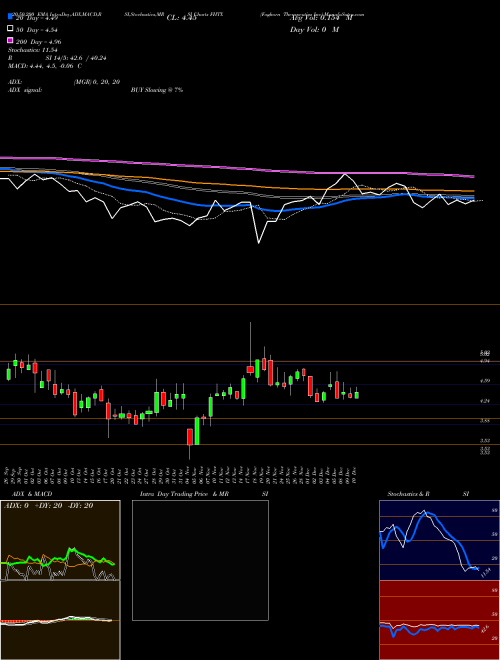Image resolution: width=500 pixels, height=660 pixels.
Task: Click the 4.94 price axis label
Action: [485, 361]
